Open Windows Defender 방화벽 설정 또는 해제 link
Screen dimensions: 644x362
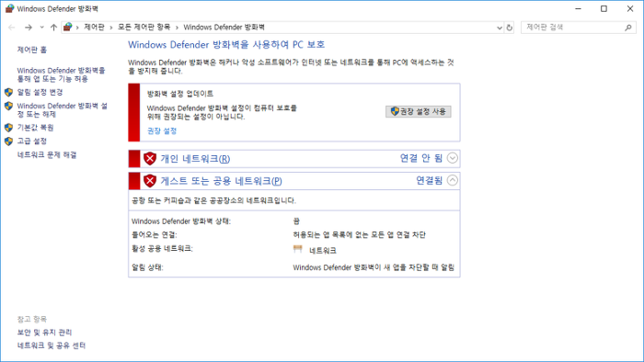[x=62, y=110]
